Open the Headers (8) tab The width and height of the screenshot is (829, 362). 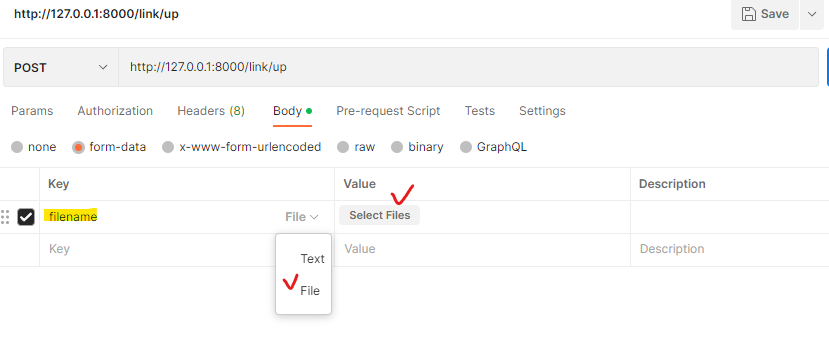tap(211, 111)
